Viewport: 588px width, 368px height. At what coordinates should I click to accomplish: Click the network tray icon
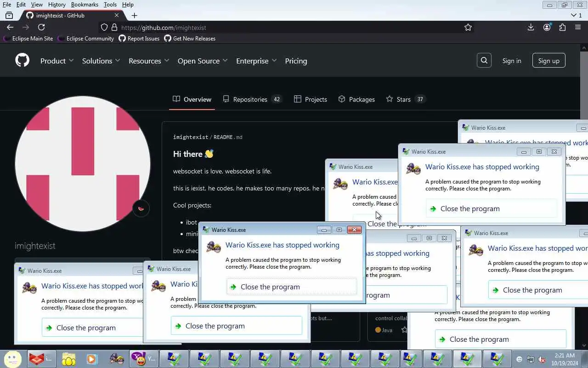pos(531,359)
